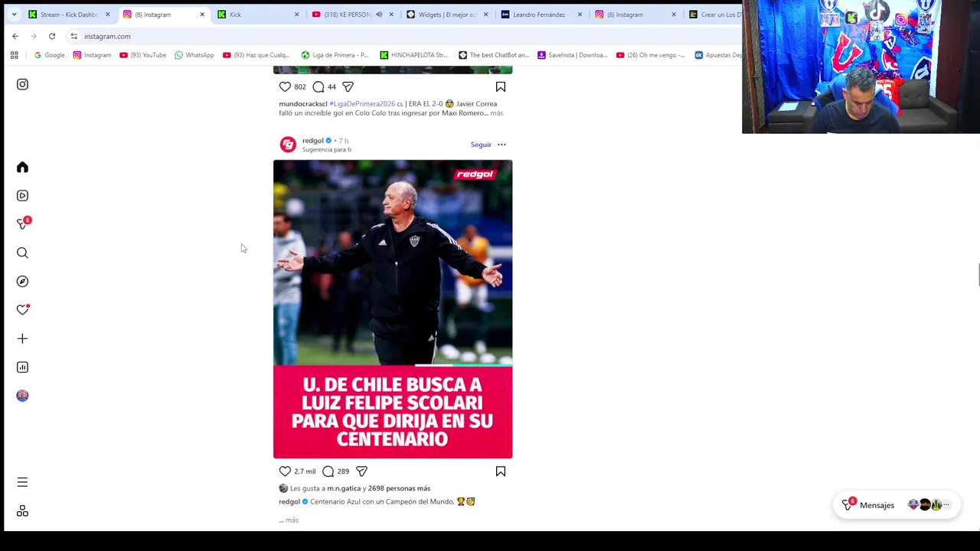Switch to YouTube KE PERSONA tab
The image size is (980, 551).
pos(347,15)
